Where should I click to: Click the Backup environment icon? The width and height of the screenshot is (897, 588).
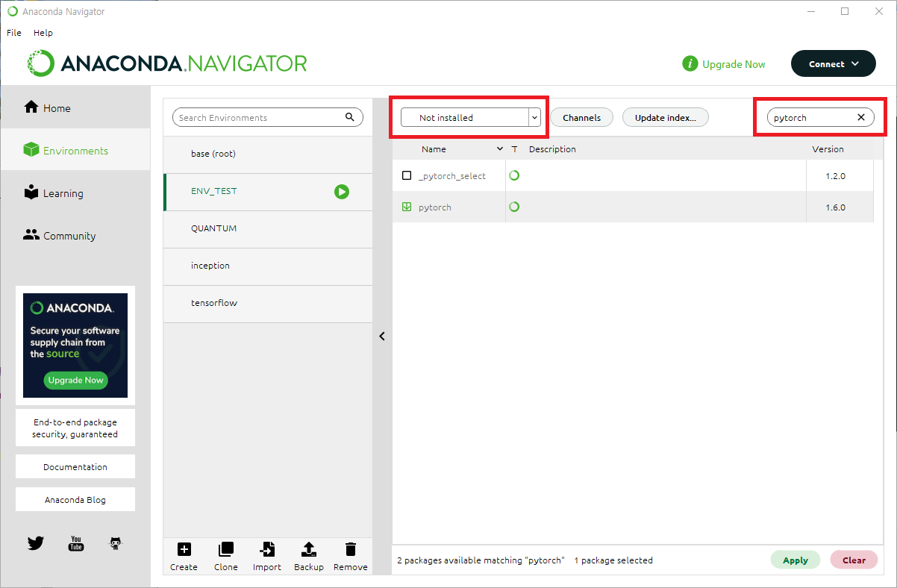click(308, 550)
